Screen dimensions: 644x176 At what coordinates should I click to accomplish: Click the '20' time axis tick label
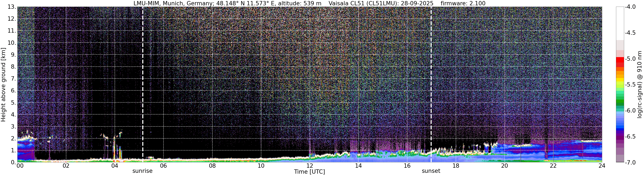pos(505,166)
